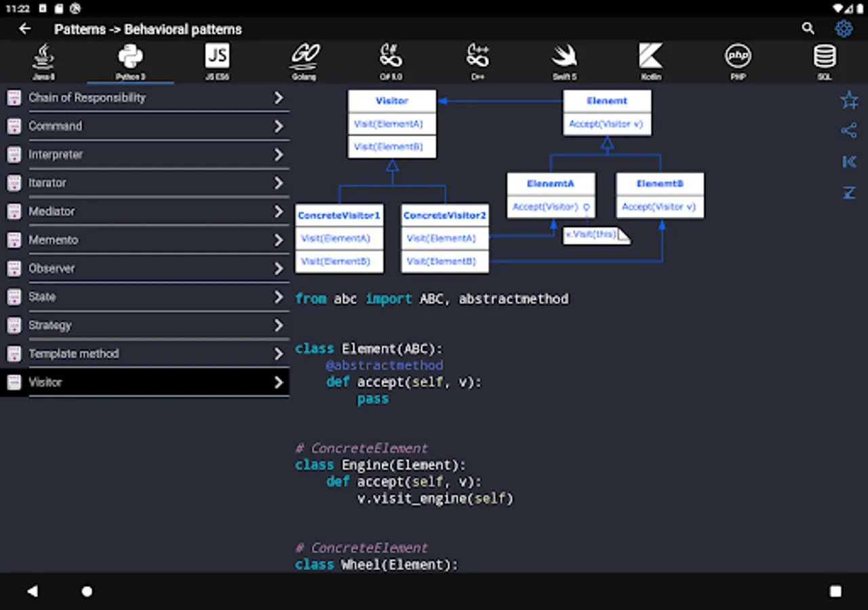Share this pattern via share icon
Image resolution: width=868 pixels, height=610 pixels.
coord(849,131)
